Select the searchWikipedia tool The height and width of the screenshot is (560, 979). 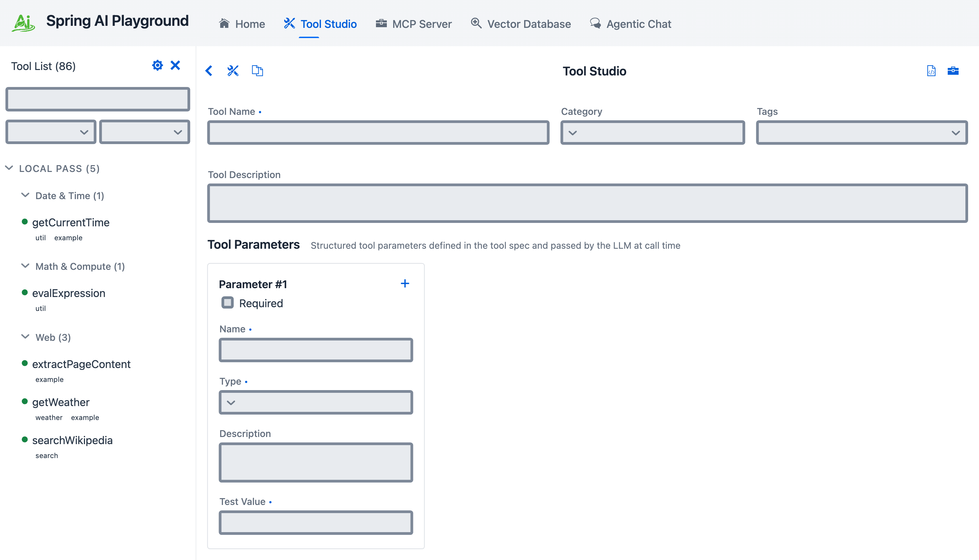pos(72,440)
